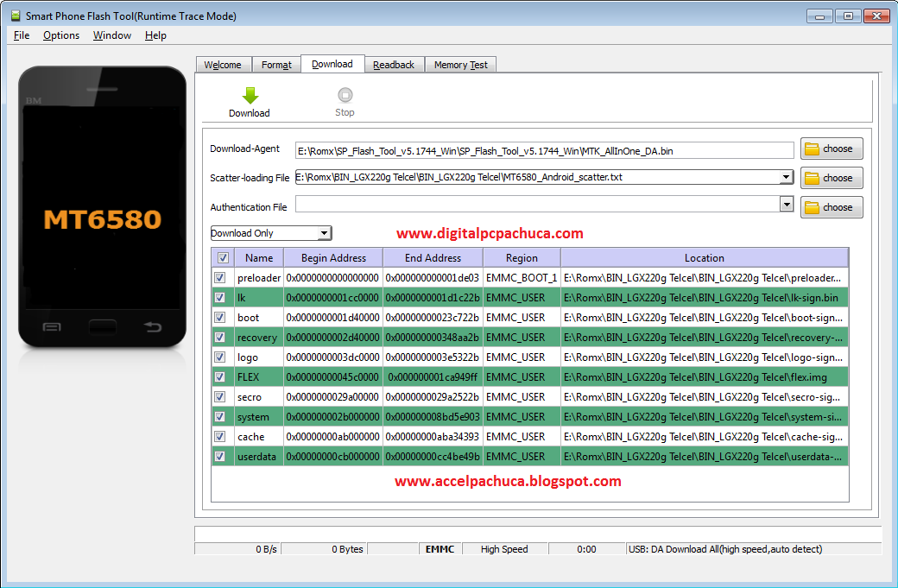898x588 pixels.
Task: Click the High Speed status bar entry
Action: [x=504, y=549]
